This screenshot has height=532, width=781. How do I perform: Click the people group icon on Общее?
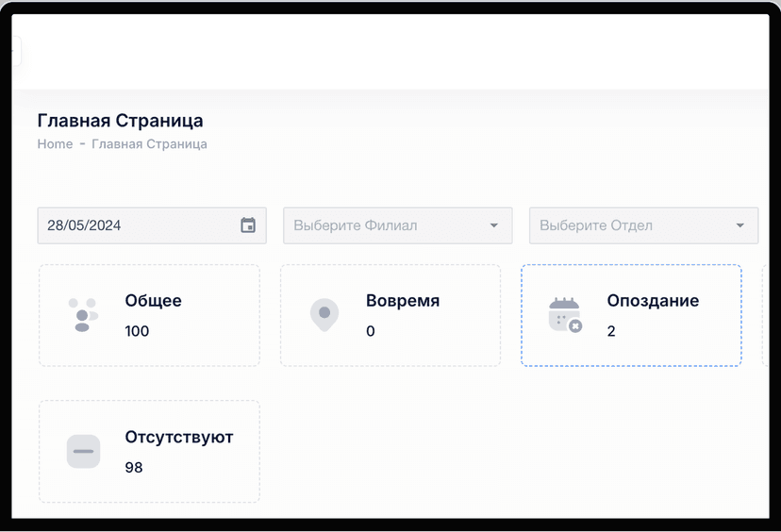(83, 315)
